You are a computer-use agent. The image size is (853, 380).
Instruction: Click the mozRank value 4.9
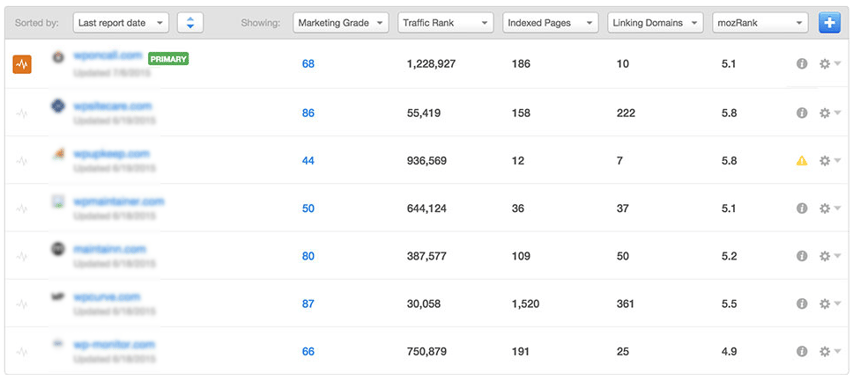click(728, 352)
